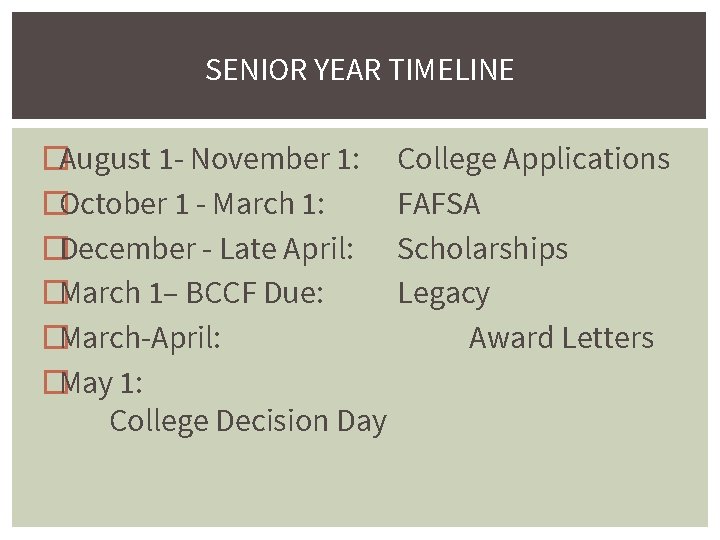Click the "March-April:" text
This screenshot has width=720, height=540.
pyautogui.click(x=141, y=338)
